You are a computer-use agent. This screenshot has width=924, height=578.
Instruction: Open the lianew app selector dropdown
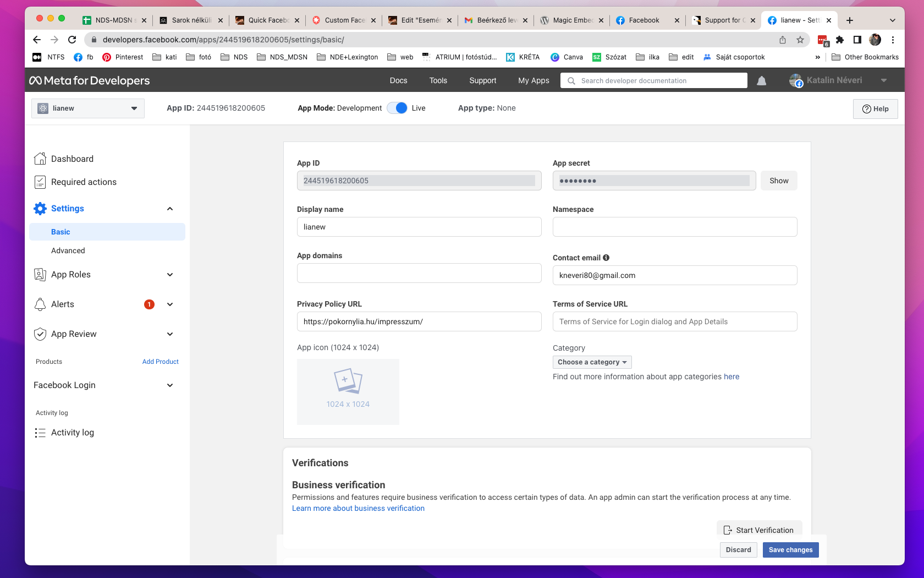[88, 108]
